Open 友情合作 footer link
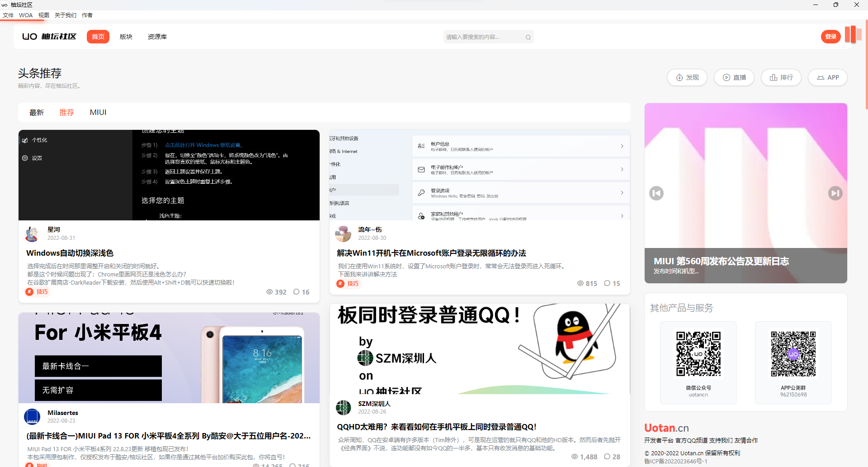Viewport: 868px width, 467px height. tap(746, 440)
